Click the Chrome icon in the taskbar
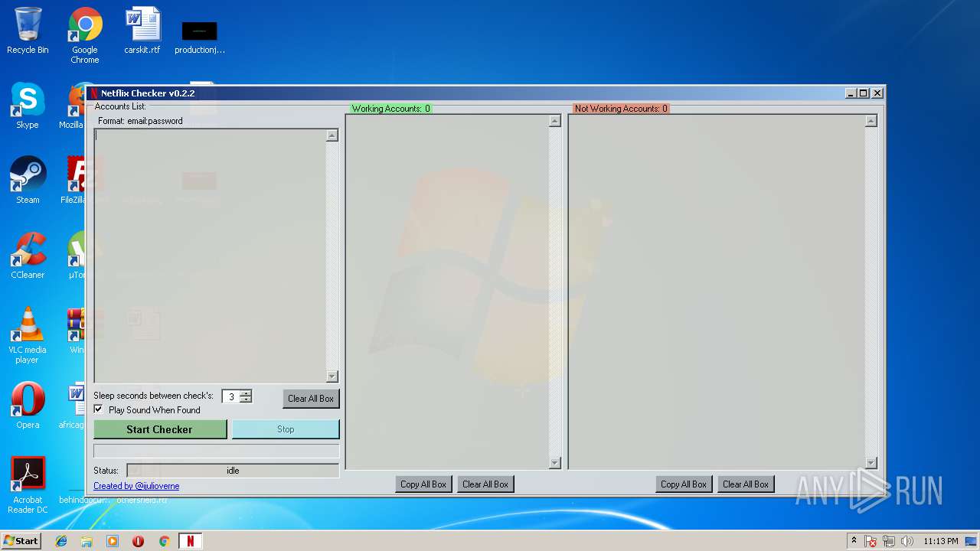Screen dimensions: 980x551 pyautogui.click(x=164, y=541)
